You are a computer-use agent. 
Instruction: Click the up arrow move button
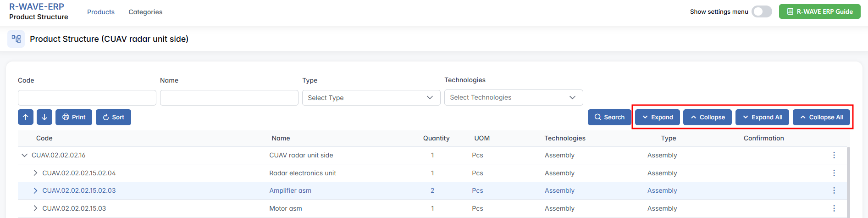pos(26,117)
